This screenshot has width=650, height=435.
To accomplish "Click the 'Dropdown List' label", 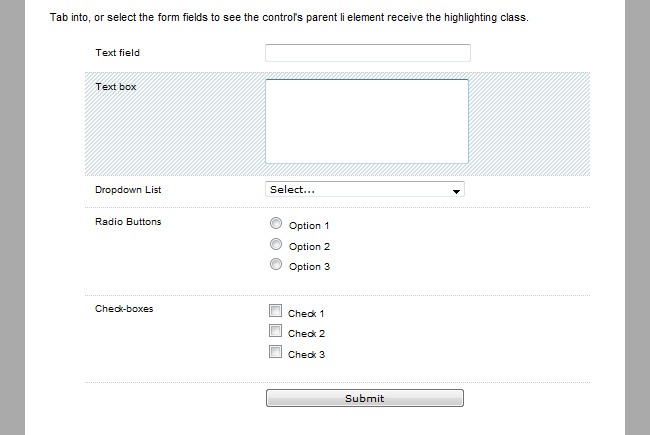I will tap(128, 189).
